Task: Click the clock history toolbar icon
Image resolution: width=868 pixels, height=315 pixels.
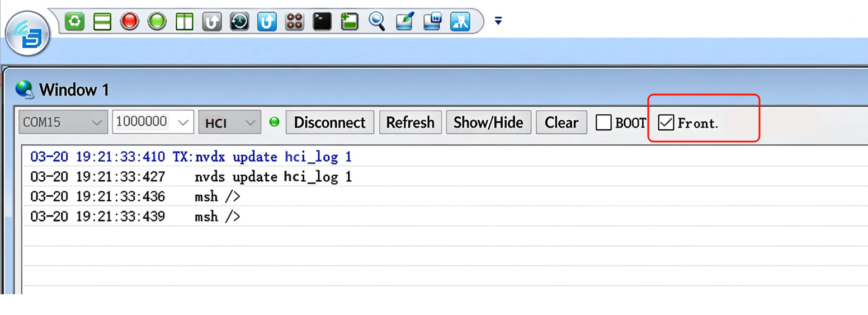Action: [x=239, y=22]
